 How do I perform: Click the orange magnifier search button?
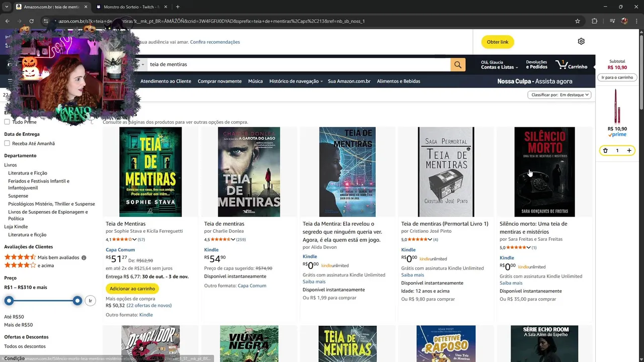[458, 64]
